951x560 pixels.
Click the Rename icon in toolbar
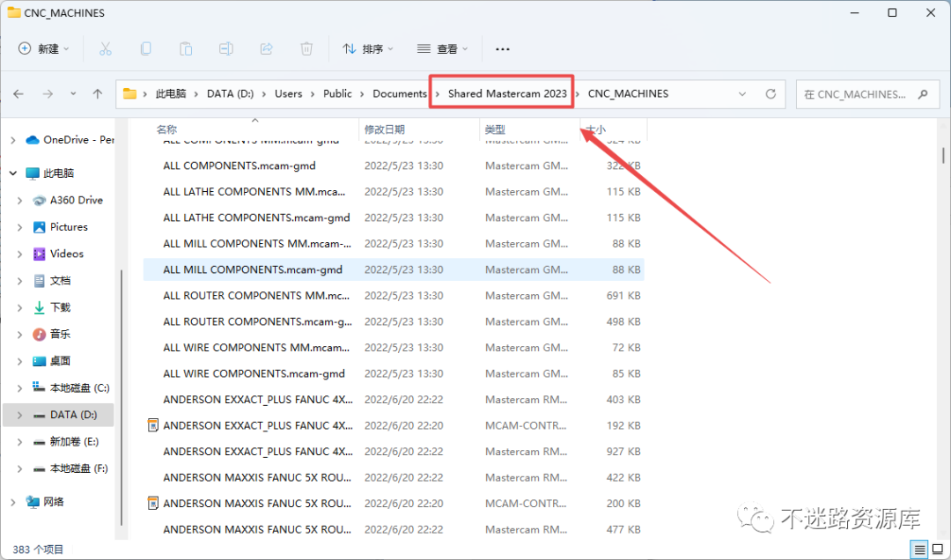click(226, 48)
